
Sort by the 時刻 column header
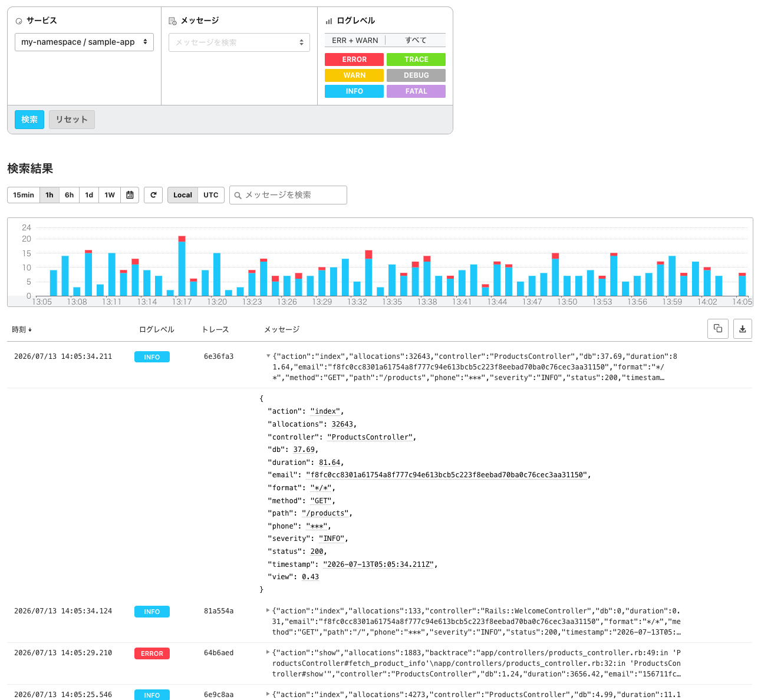click(22, 329)
